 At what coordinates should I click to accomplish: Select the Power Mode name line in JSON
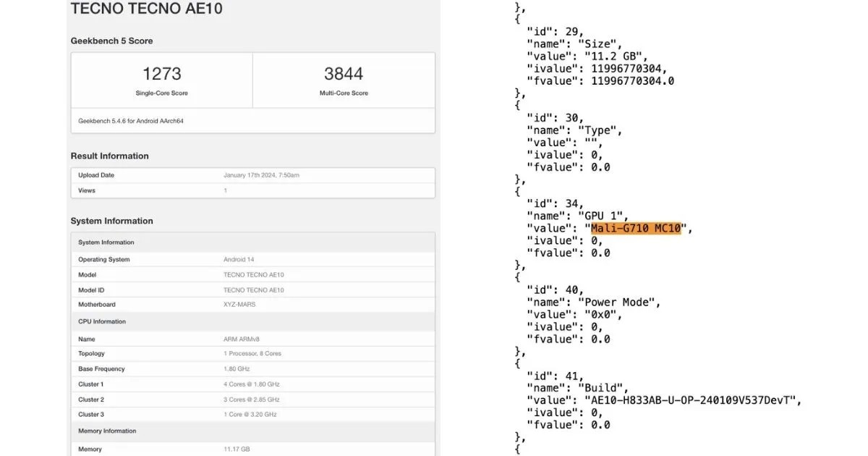[593, 302]
